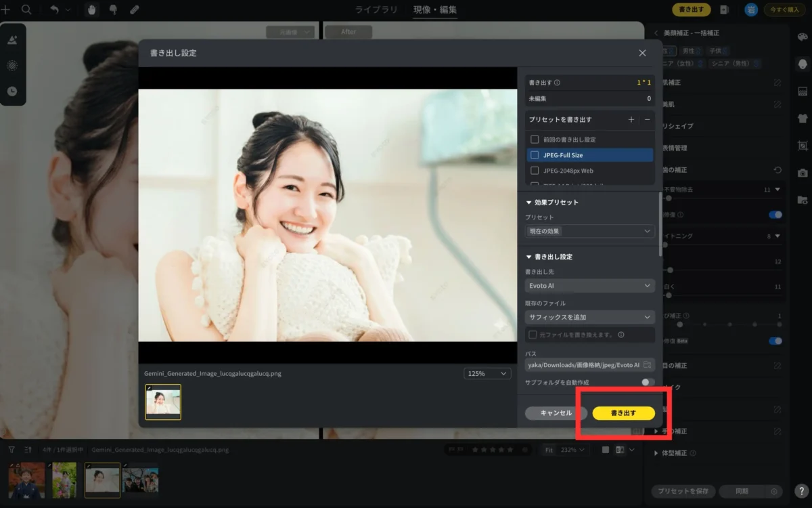Switch to the ライブラリ tab
This screenshot has width=812, height=508.
[x=376, y=9]
